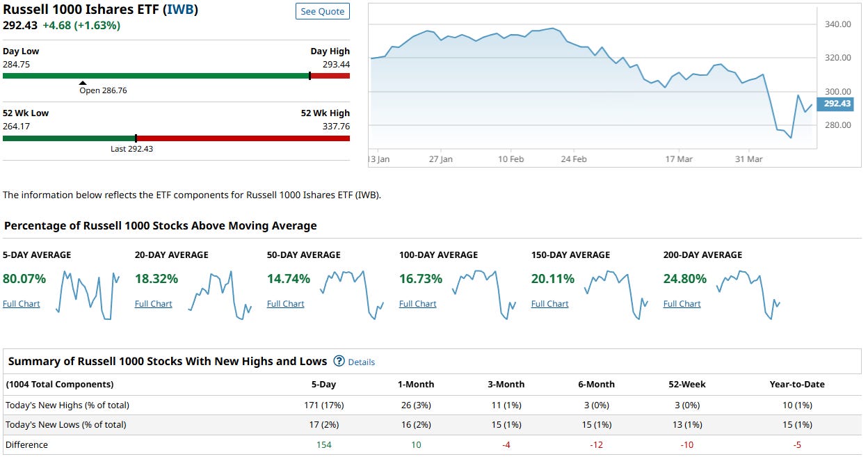The height and width of the screenshot is (459, 868).
Task: Click the help question mark icon
Action: 339,361
